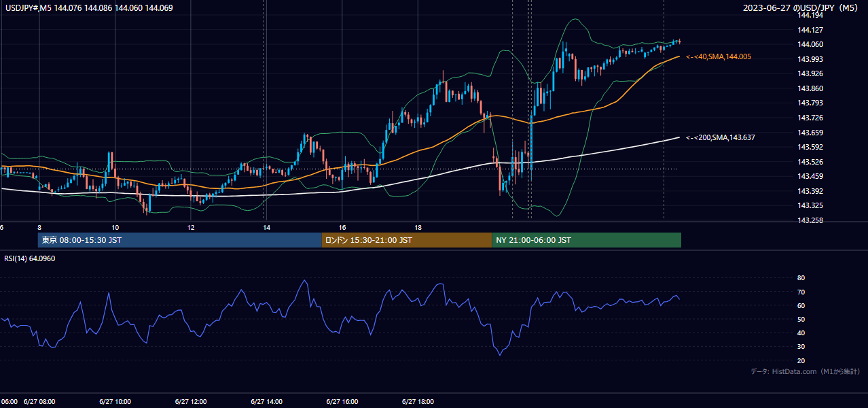
Task: Click the 6/27 12:00 date label
Action: point(191,402)
